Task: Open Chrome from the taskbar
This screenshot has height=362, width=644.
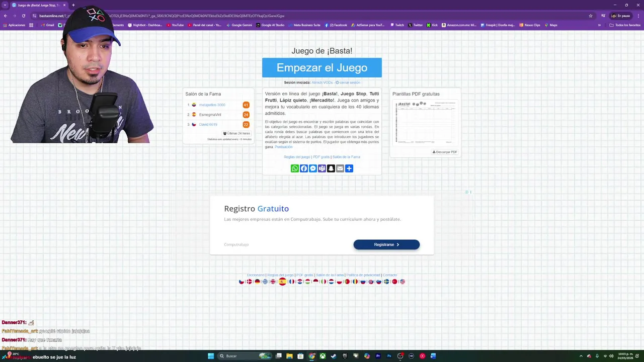Action: [311, 356]
